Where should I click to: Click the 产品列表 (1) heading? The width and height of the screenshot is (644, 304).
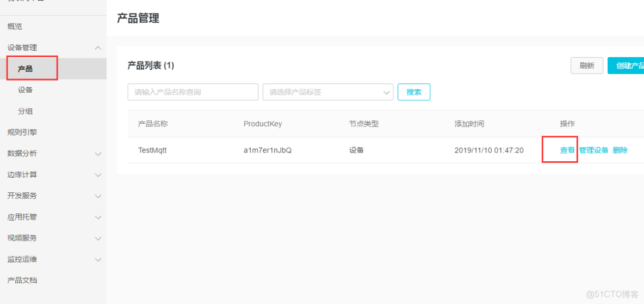click(151, 65)
